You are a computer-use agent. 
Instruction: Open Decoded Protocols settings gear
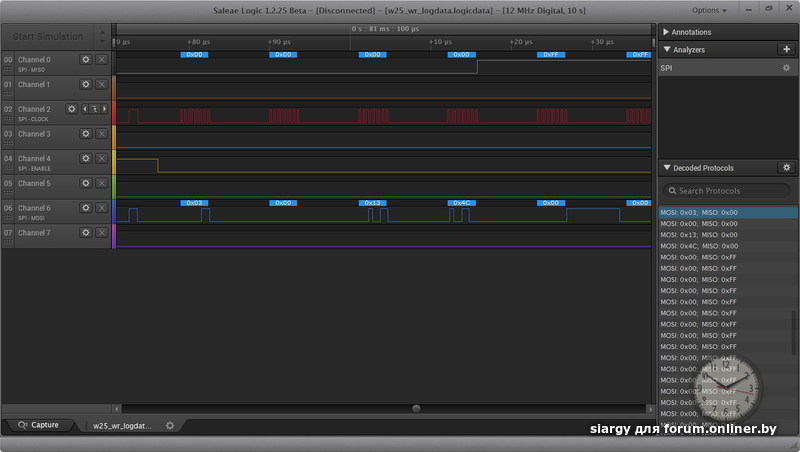tap(786, 168)
